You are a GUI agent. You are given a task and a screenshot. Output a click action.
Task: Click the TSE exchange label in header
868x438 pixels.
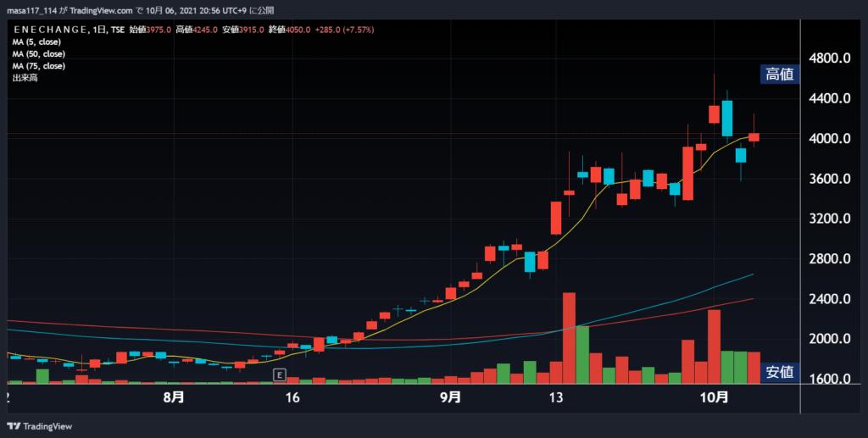pyautogui.click(x=118, y=30)
